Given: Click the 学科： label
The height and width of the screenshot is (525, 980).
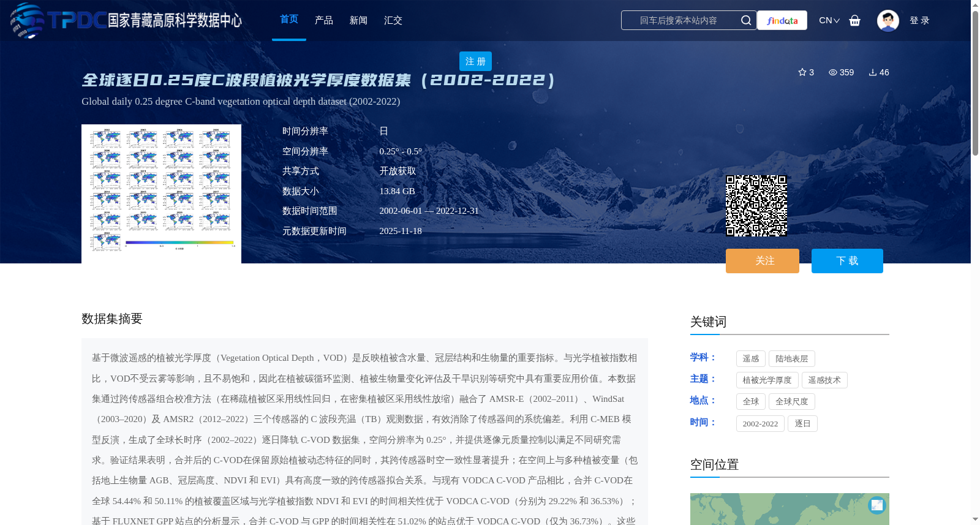Looking at the screenshot, I should tap(703, 357).
